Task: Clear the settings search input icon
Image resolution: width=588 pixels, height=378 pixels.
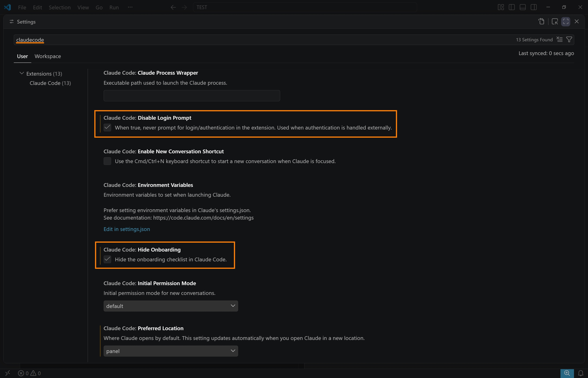Action: click(560, 39)
